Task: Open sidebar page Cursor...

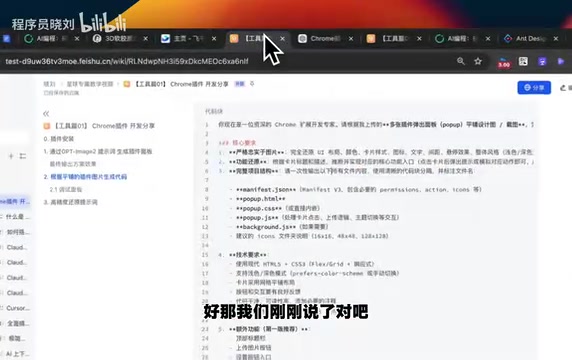Action: point(18,308)
